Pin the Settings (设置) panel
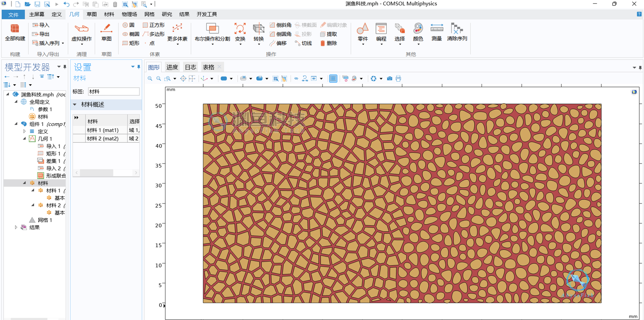Screen dimensions: 644x320 (x=139, y=67)
